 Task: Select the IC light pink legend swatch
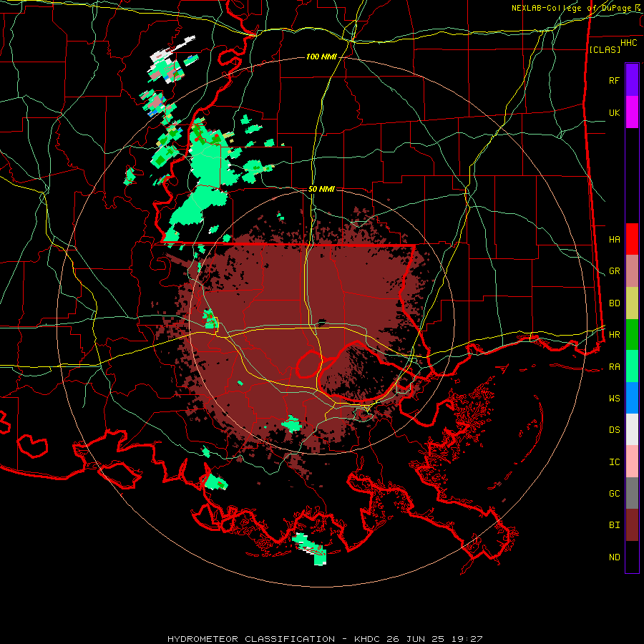pyautogui.click(x=632, y=462)
